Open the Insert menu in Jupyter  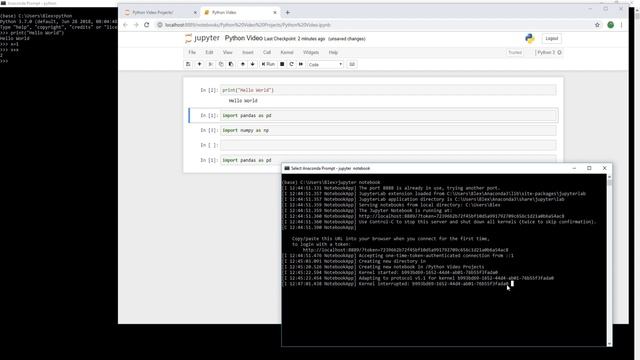click(x=248, y=52)
